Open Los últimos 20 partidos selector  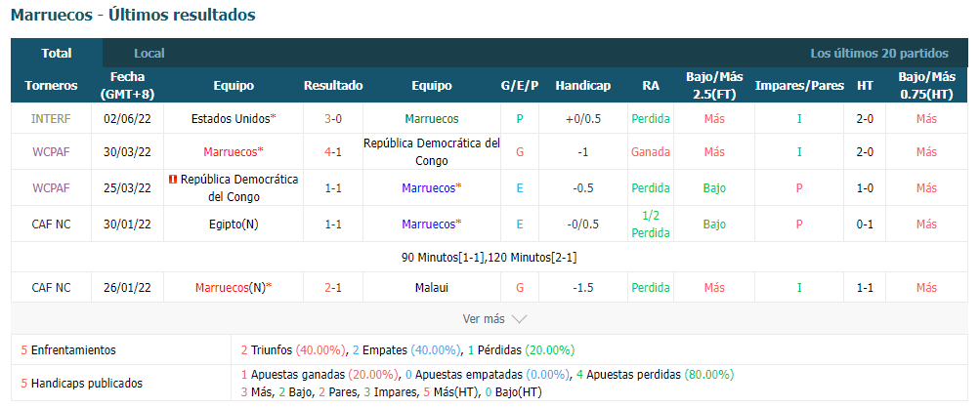coord(878,54)
